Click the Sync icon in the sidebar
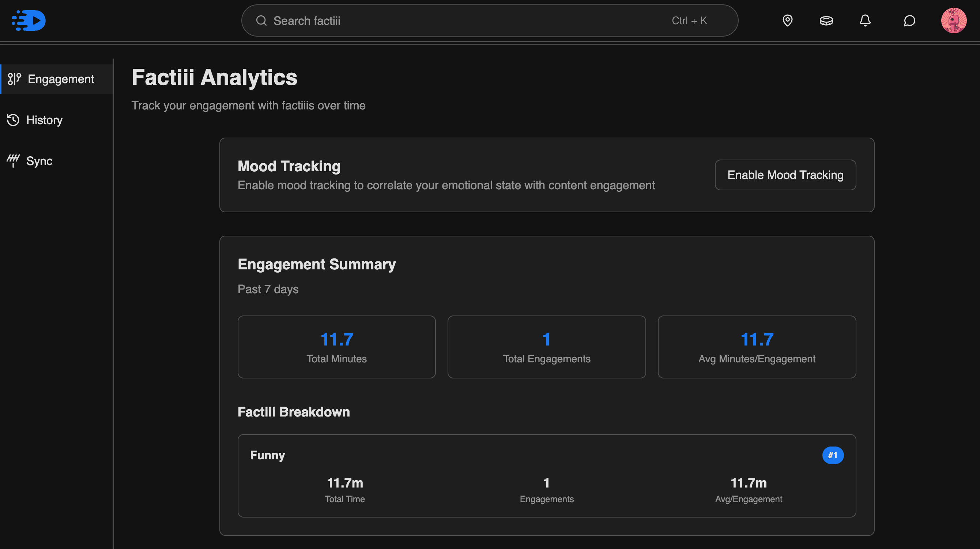Screen dimensions: 980x549 (x=13, y=160)
